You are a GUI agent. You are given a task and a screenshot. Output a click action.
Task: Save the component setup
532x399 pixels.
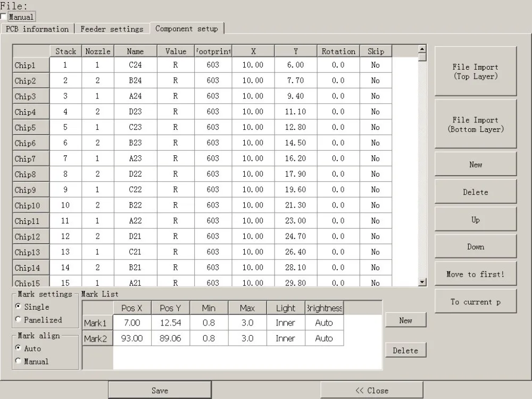tap(160, 390)
